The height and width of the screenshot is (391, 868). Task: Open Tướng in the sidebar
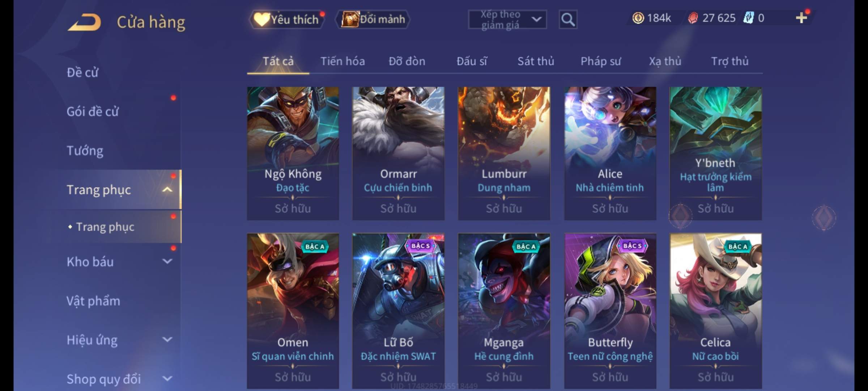[85, 151]
